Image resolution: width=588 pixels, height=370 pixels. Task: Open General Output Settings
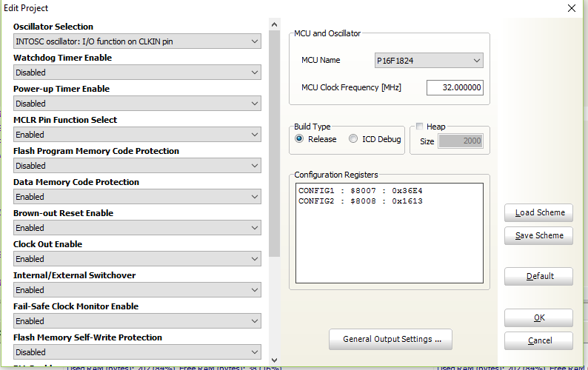coord(390,339)
